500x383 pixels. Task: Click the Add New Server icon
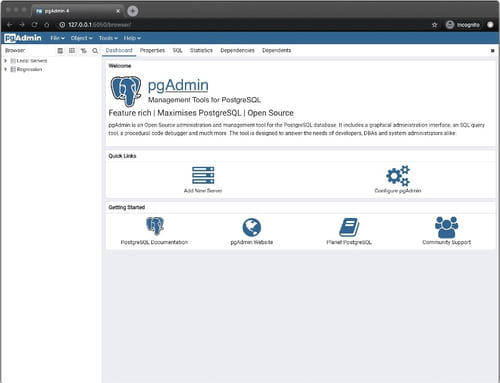[x=203, y=175]
